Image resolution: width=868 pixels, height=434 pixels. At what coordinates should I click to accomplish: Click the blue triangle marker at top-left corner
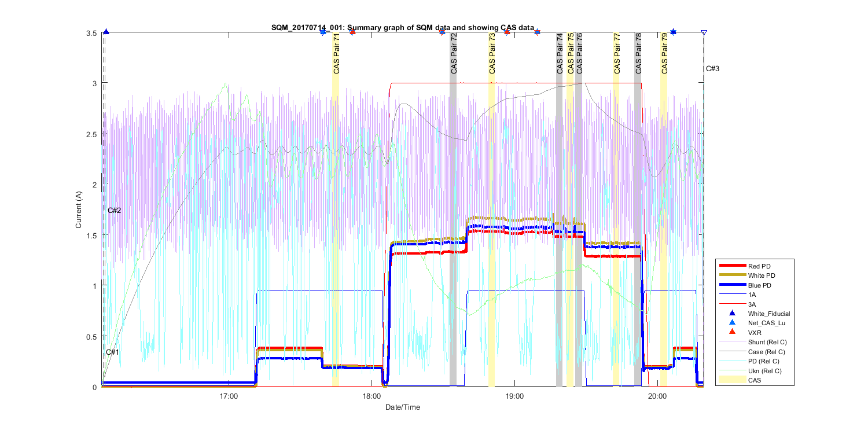[x=106, y=32]
